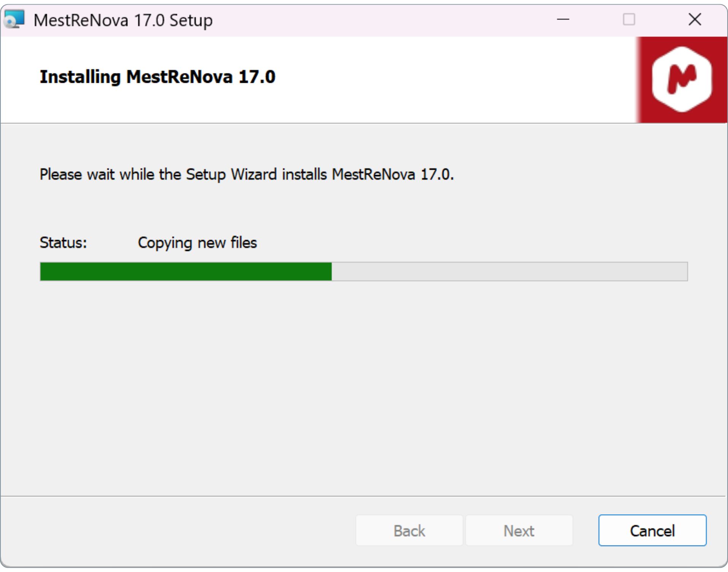
Task: Click the 'Installing MestReNova 17.0' heading
Action: click(158, 77)
